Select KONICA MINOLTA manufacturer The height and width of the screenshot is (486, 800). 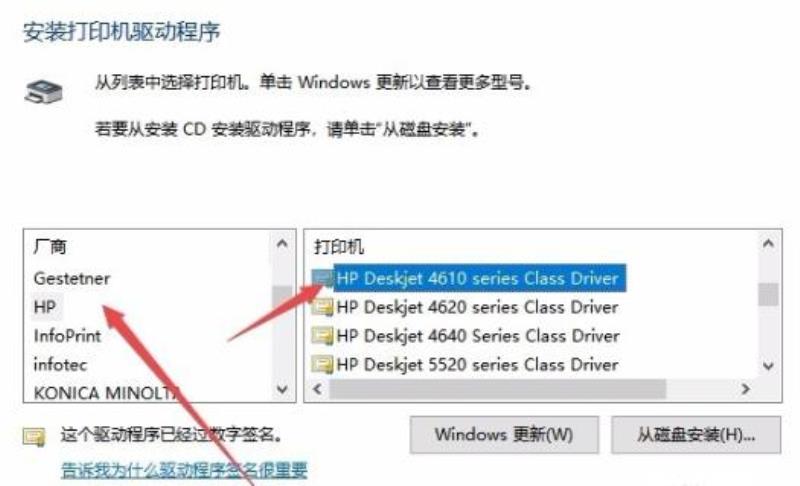[106, 393]
